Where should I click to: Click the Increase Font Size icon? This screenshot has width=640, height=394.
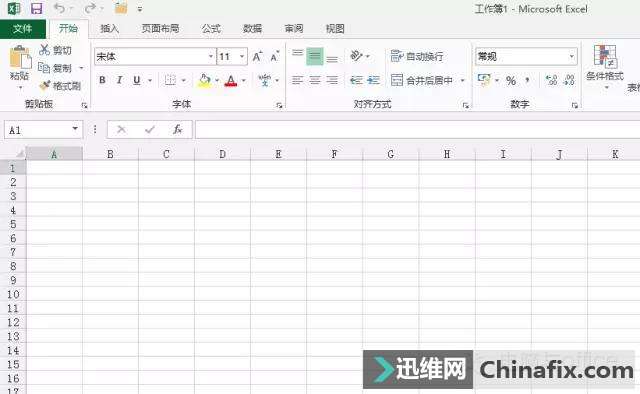pyautogui.click(x=257, y=56)
